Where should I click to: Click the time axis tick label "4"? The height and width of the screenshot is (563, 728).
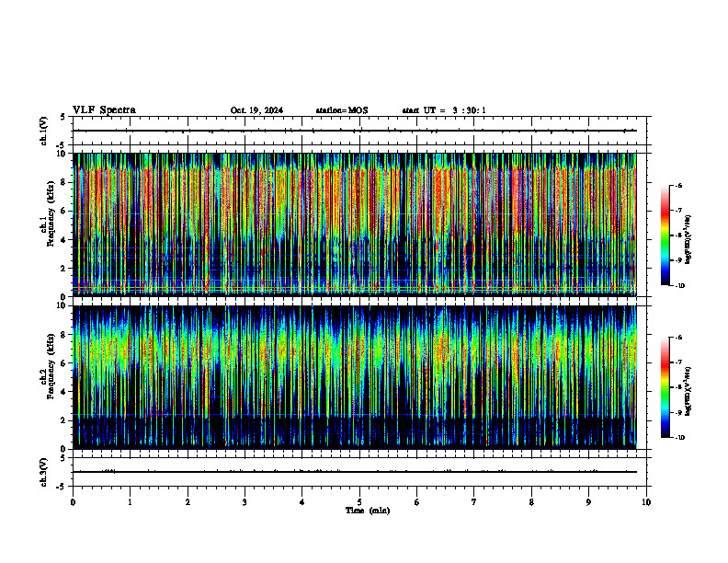point(302,502)
